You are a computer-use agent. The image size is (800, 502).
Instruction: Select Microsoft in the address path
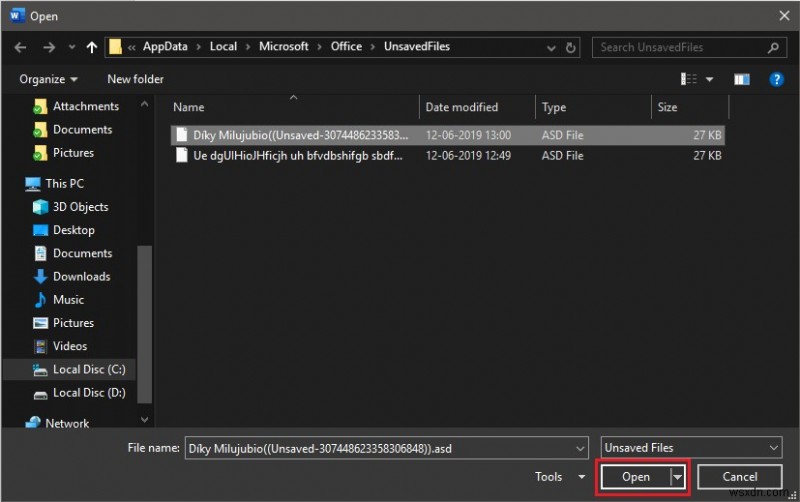(x=283, y=46)
